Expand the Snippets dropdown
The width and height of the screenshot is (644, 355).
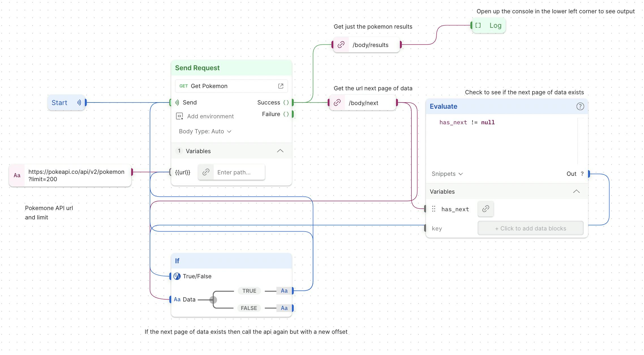tap(447, 174)
